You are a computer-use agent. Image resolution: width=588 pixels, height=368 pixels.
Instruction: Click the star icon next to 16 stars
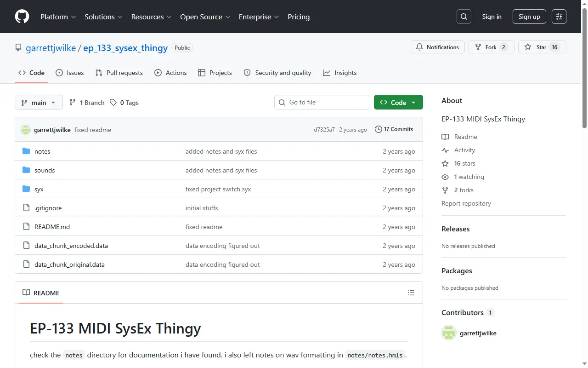coord(445,163)
